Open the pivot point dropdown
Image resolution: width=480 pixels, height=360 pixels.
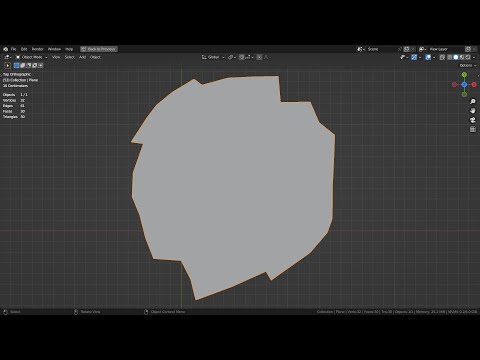232,57
